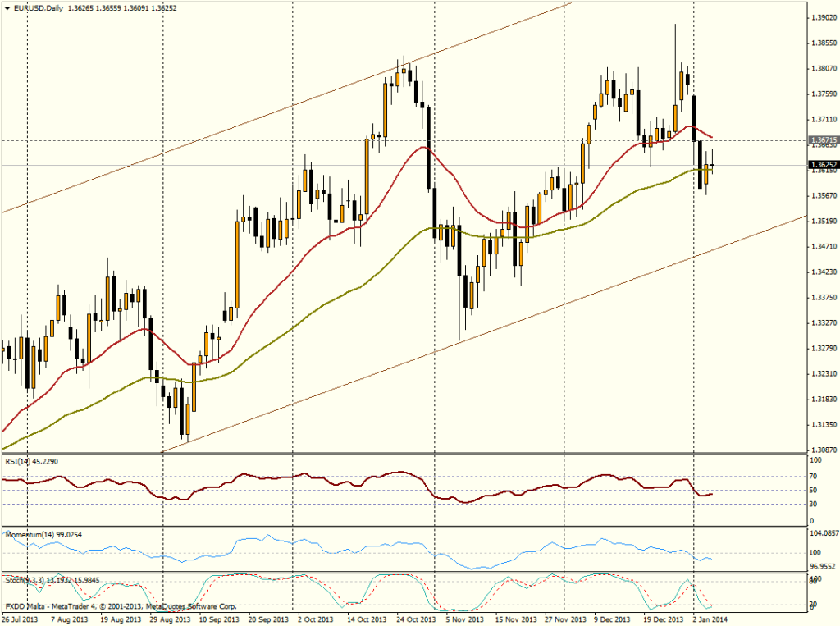Select the 1.36252 current price tag
Viewport: 840px width, 626px height.
coord(823,165)
